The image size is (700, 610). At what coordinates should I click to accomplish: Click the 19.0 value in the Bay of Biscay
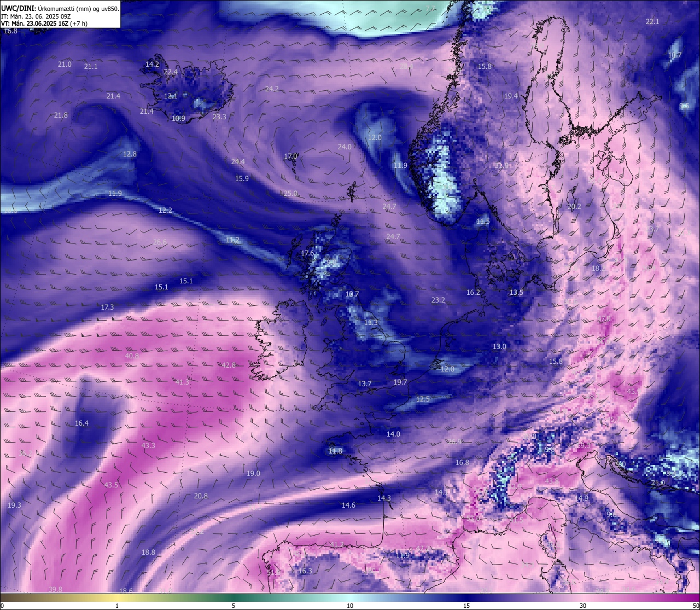[x=253, y=473]
